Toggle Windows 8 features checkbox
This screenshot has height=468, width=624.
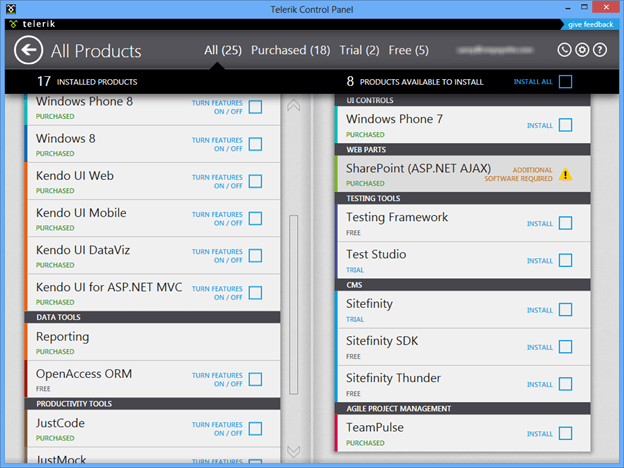point(255,144)
